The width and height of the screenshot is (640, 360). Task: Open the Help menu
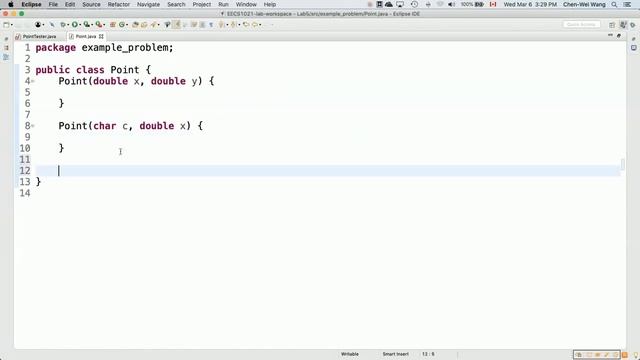click(270, 4)
